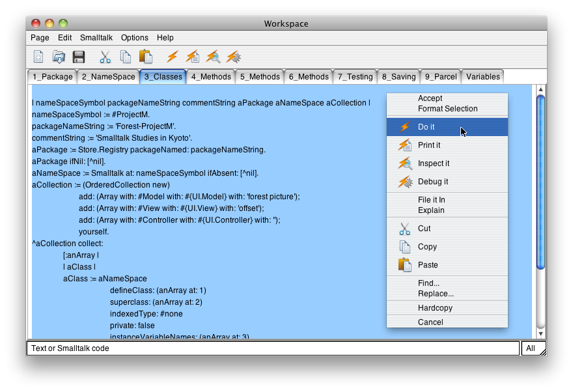Click the '^aCollection collect:' line
The height and width of the screenshot is (392, 573).
click(68, 244)
